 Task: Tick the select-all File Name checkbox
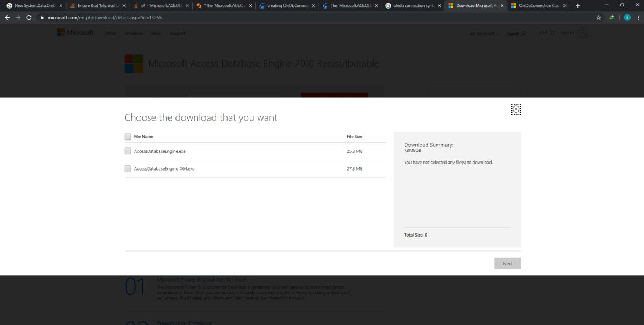(x=128, y=136)
